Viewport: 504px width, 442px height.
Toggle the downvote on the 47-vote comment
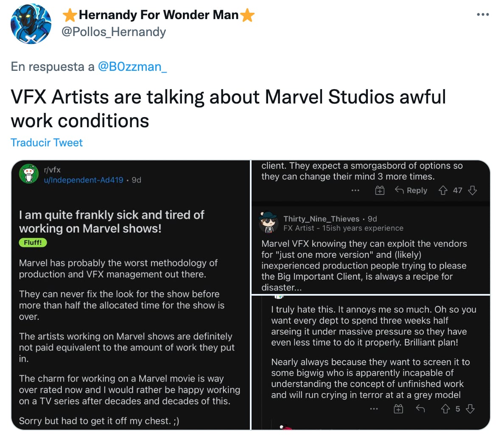[x=473, y=190]
